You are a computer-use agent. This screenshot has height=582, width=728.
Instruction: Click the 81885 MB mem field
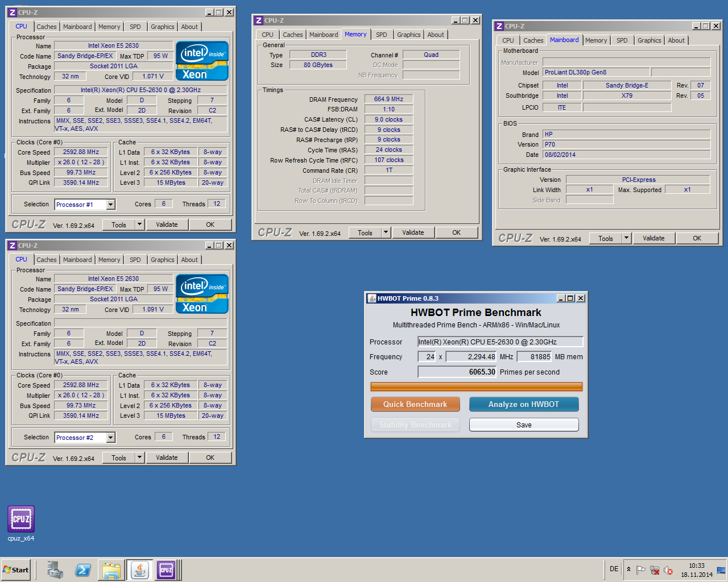point(534,357)
